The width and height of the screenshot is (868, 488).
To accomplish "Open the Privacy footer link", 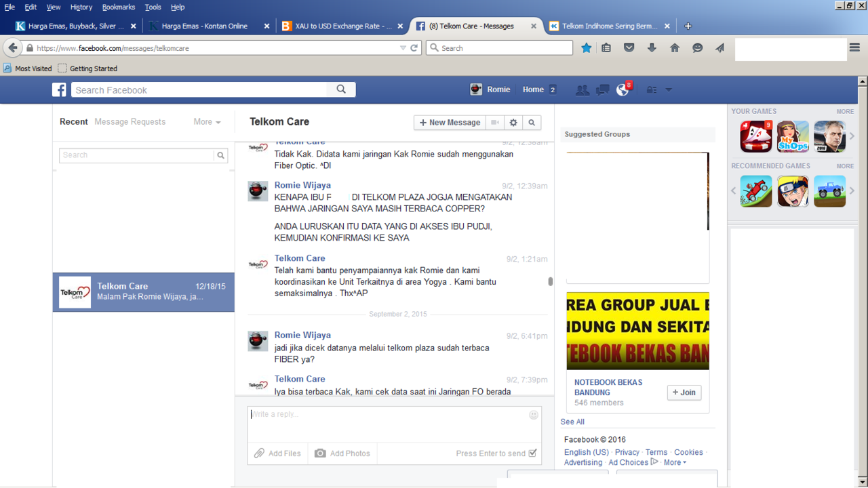I will tap(627, 452).
